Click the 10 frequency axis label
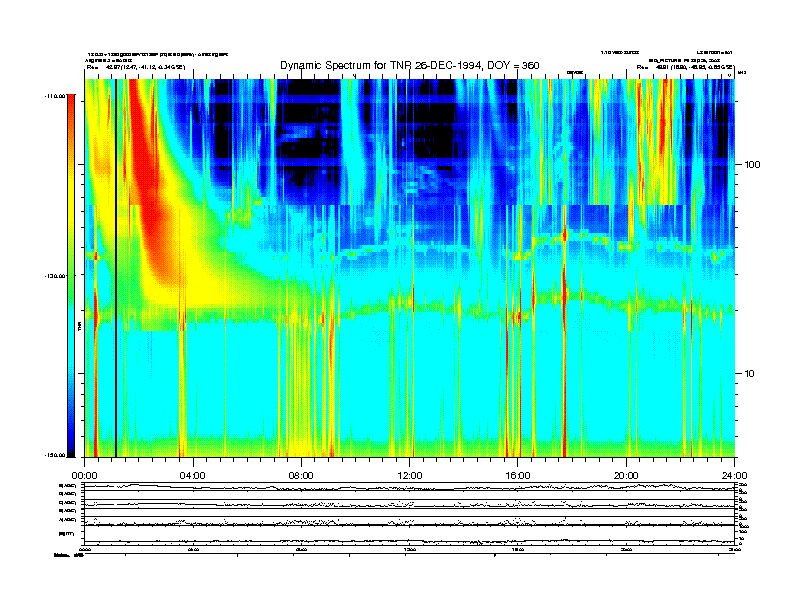Image resolution: width=792 pixels, height=612 pixels. tap(749, 374)
